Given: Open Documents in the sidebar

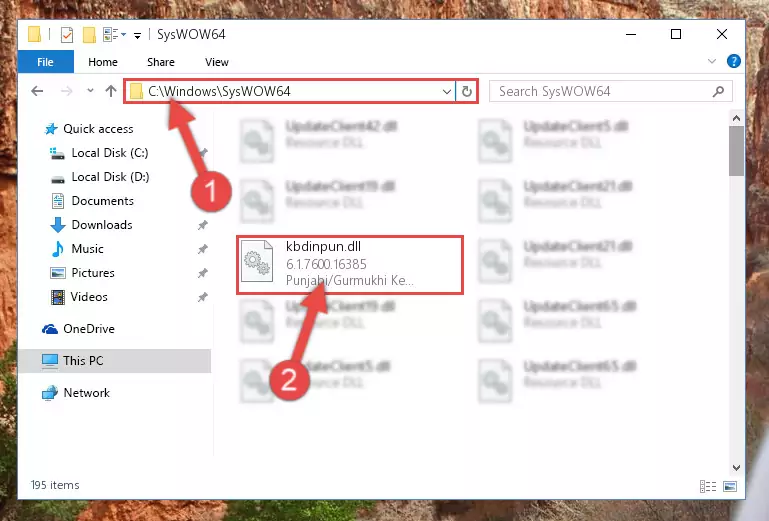Looking at the screenshot, I should (103, 201).
